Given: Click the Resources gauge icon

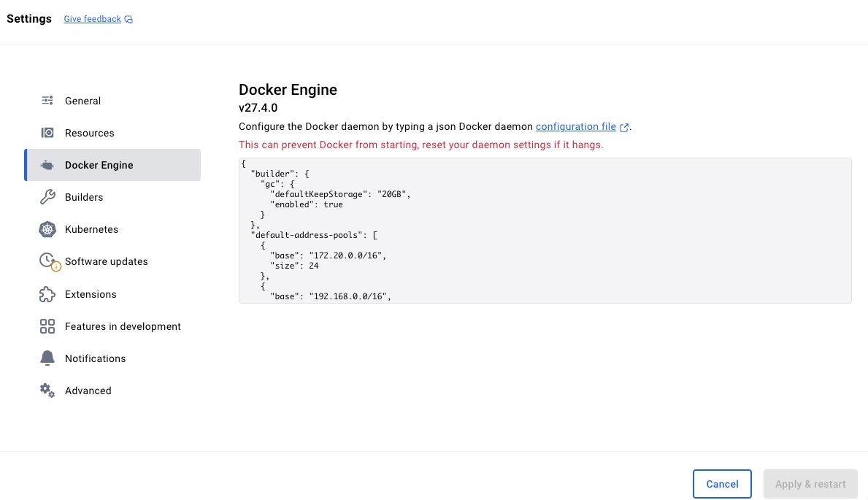Looking at the screenshot, I should [47, 132].
